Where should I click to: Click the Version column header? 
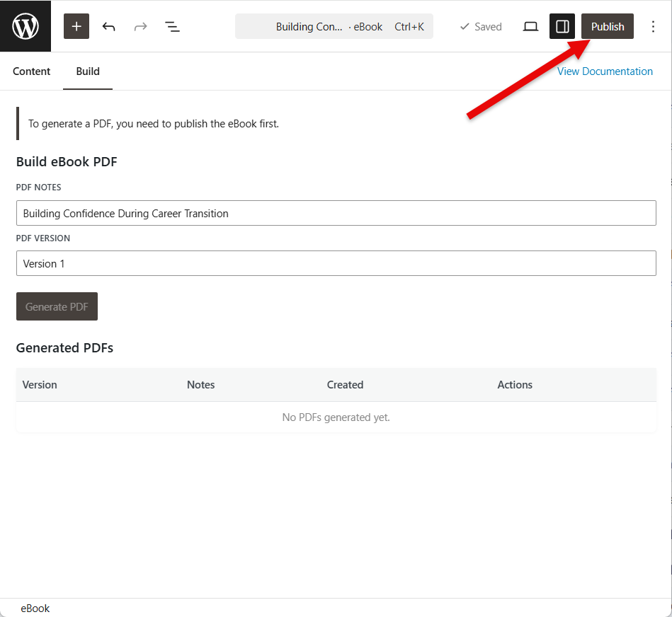39,384
